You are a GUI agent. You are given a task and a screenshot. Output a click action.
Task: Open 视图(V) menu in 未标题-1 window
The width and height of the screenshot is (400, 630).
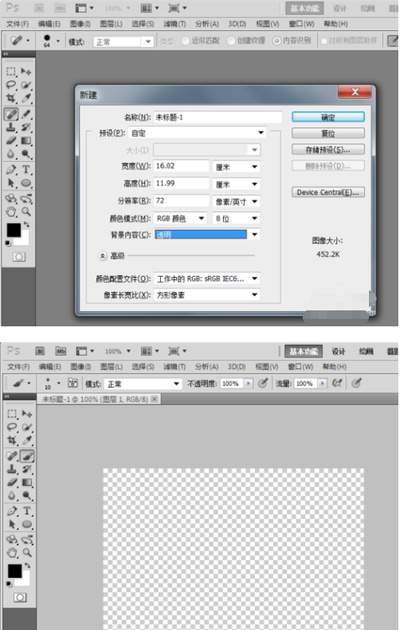(267, 366)
